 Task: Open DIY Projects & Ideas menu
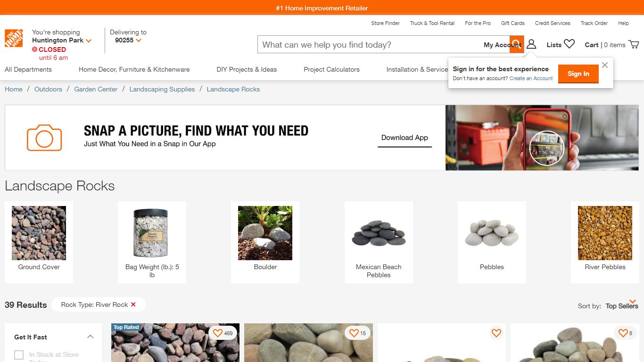coord(247,69)
